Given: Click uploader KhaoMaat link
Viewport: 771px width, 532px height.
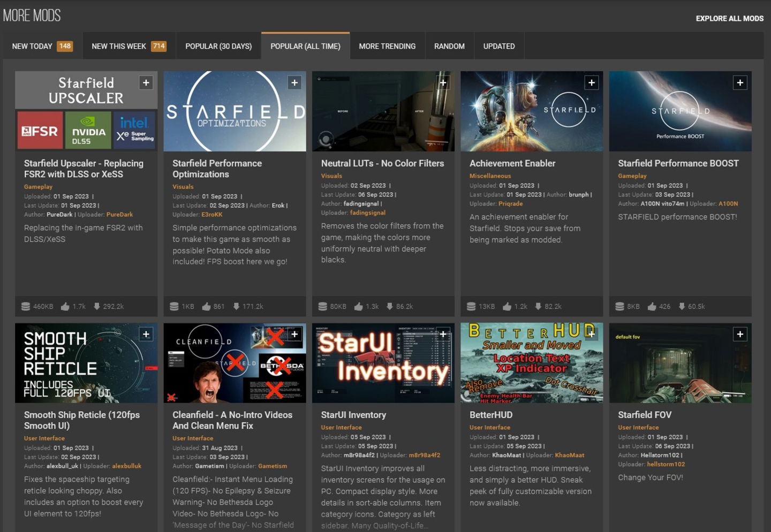Looking at the screenshot, I should pos(570,455).
